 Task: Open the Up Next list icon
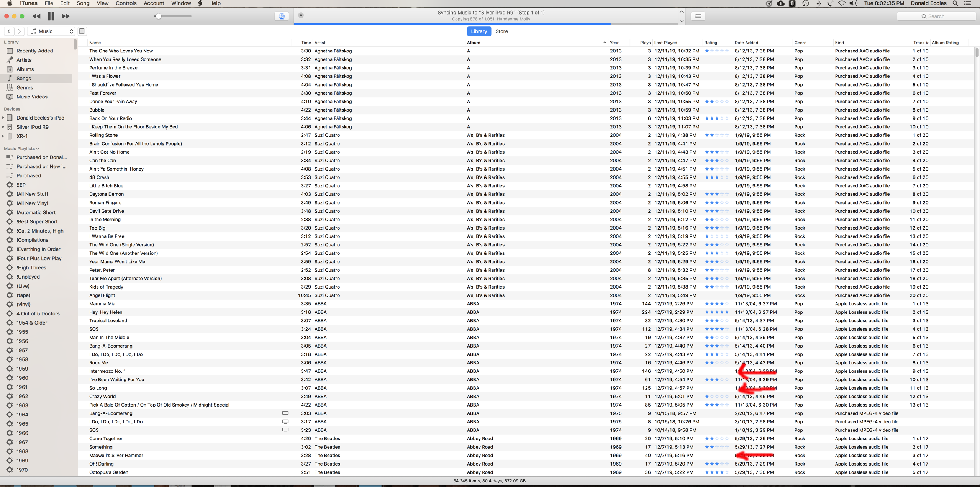coord(698,16)
